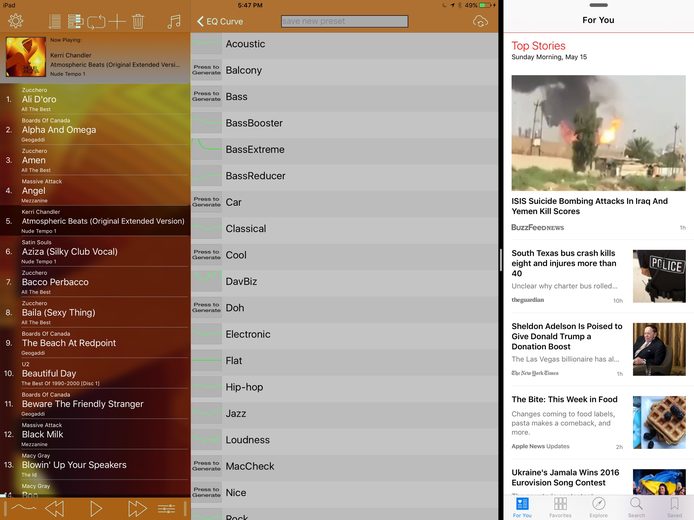This screenshot has height=520, width=694.
Task: Open the ISIS Suicide Bombing story photo
Action: pos(598,133)
